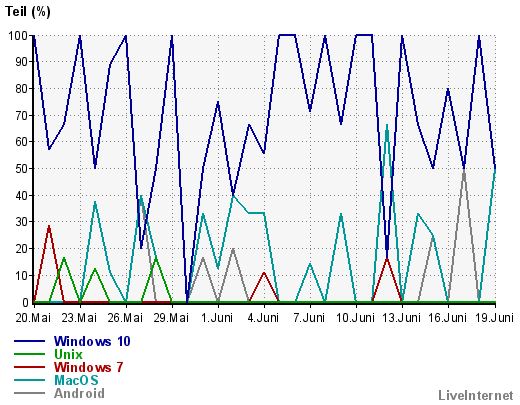Click the 20.Mai date label
Screen dimensions: 520x405
pyautogui.click(x=33, y=318)
